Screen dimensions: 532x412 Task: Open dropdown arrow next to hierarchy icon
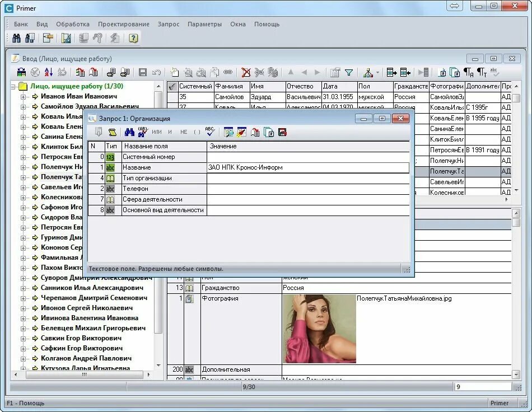point(377,72)
